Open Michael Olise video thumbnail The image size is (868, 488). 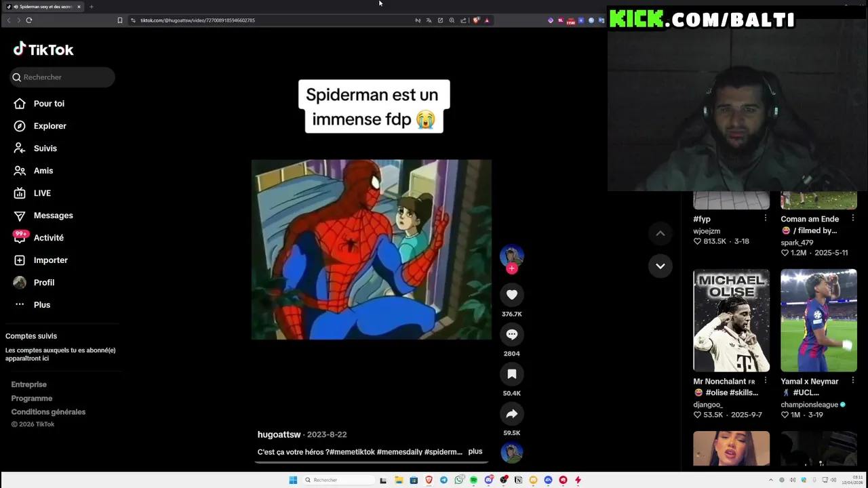[731, 321]
